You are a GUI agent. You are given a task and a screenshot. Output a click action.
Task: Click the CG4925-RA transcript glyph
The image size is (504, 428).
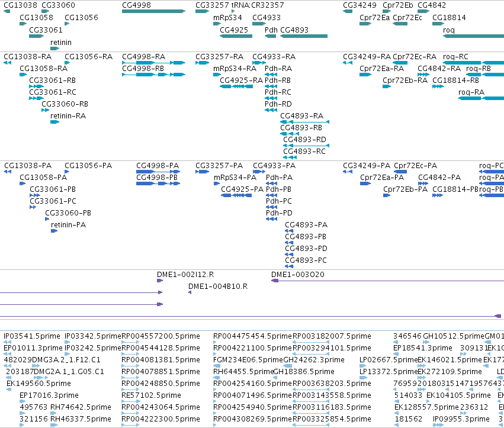click(x=236, y=86)
